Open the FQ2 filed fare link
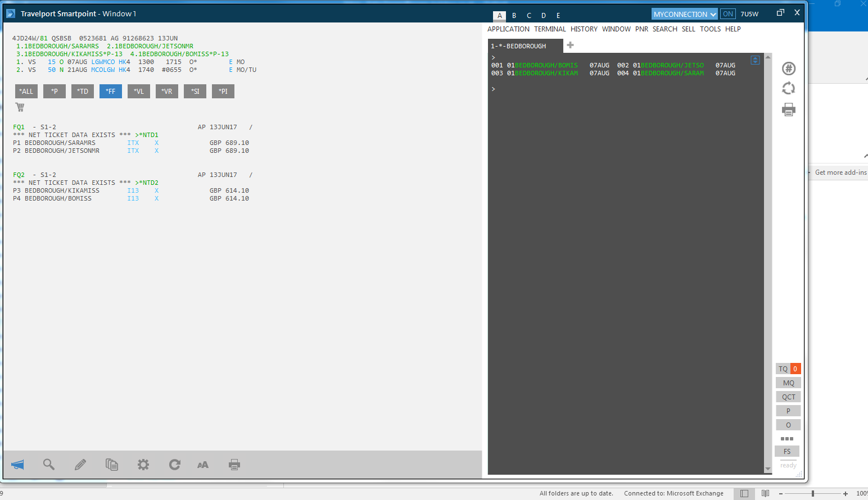 (x=19, y=175)
